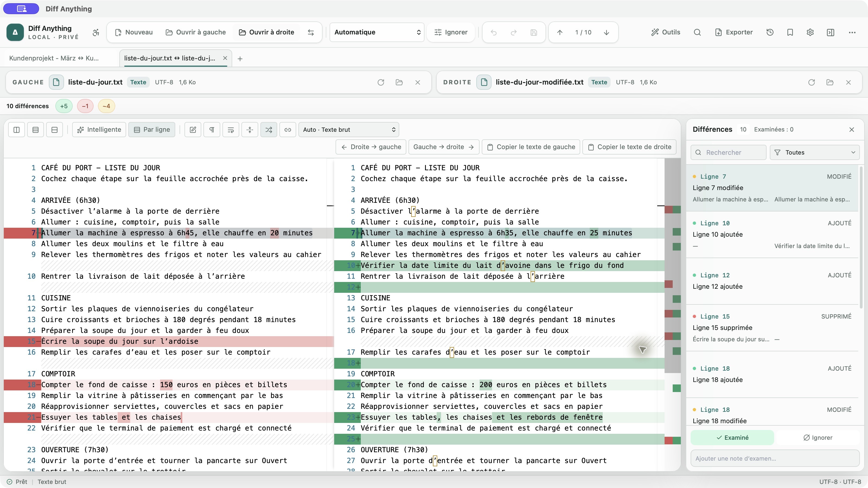The width and height of the screenshot is (868, 488).
Task: Toggle Intelligente comparison mode
Action: click(x=99, y=130)
